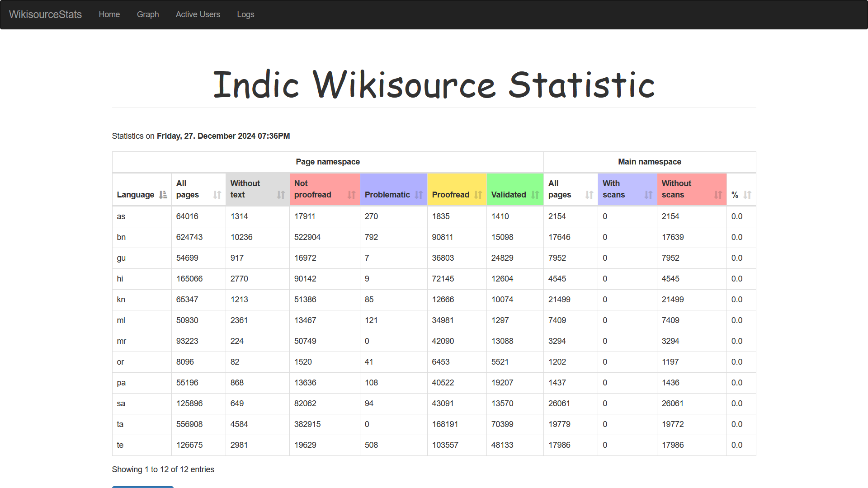Screen dimensions: 868x488
Task: Click the percent column sort icon
Action: coord(747,195)
